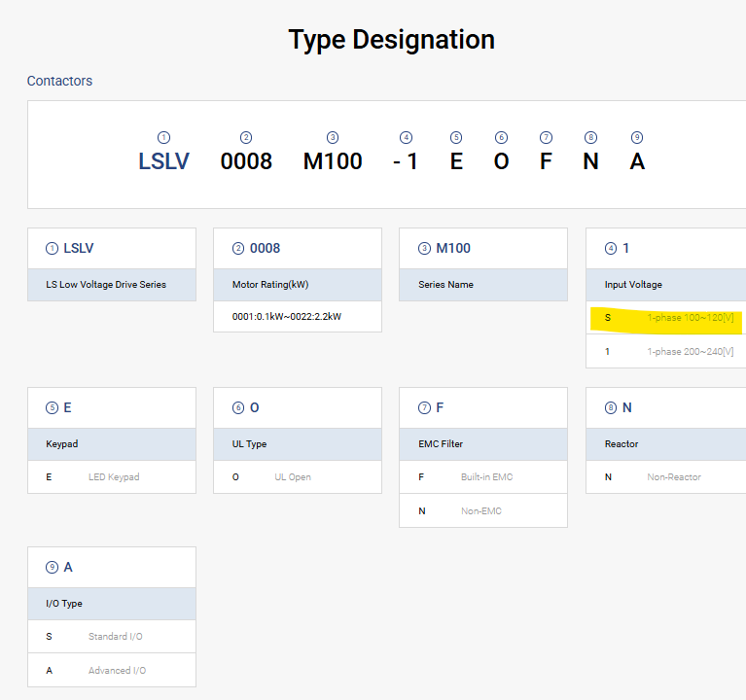Click circled number 8 above N model code
This screenshot has height=700, width=746.
coord(590,138)
